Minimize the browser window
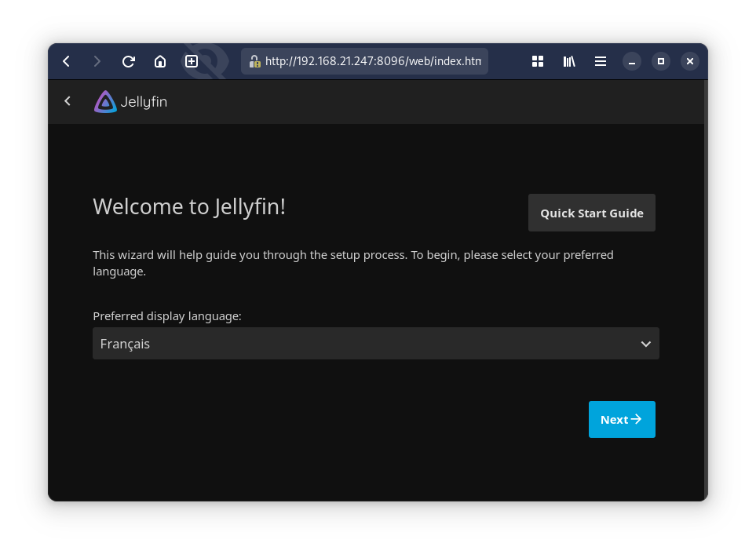Image resolution: width=756 pixels, height=554 pixels. (x=632, y=61)
